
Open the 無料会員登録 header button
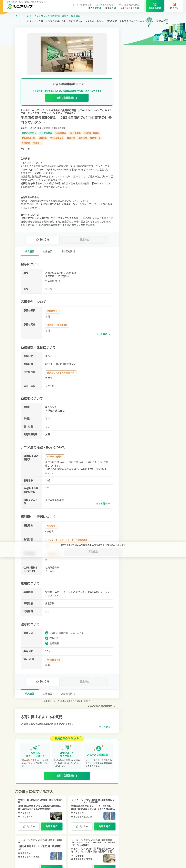[155, 6]
